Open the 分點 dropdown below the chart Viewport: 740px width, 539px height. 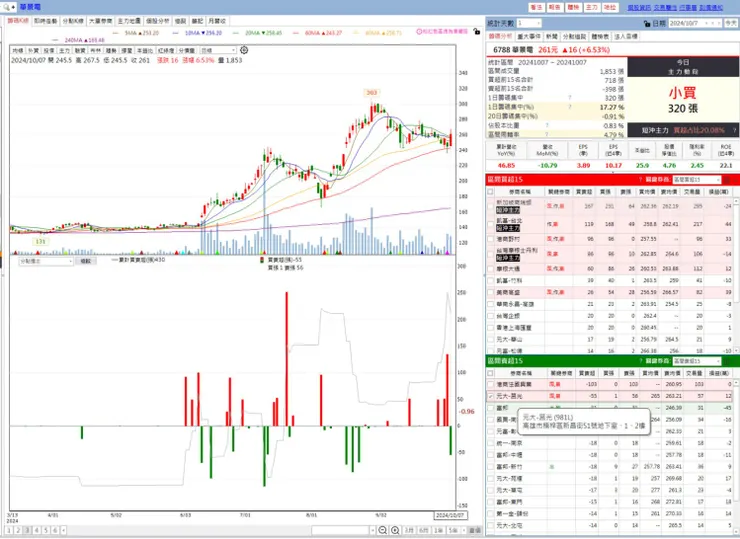pyautogui.click(x=46, y=261)
